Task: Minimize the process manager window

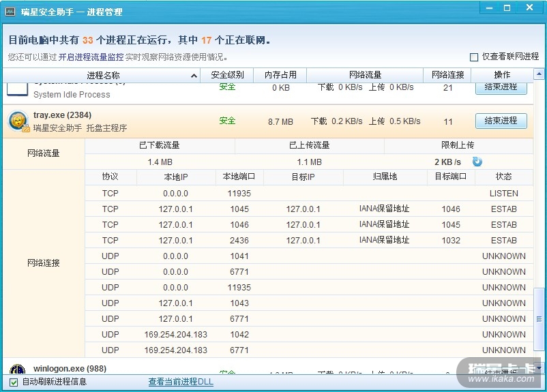Action: click(x=490, y=8)
